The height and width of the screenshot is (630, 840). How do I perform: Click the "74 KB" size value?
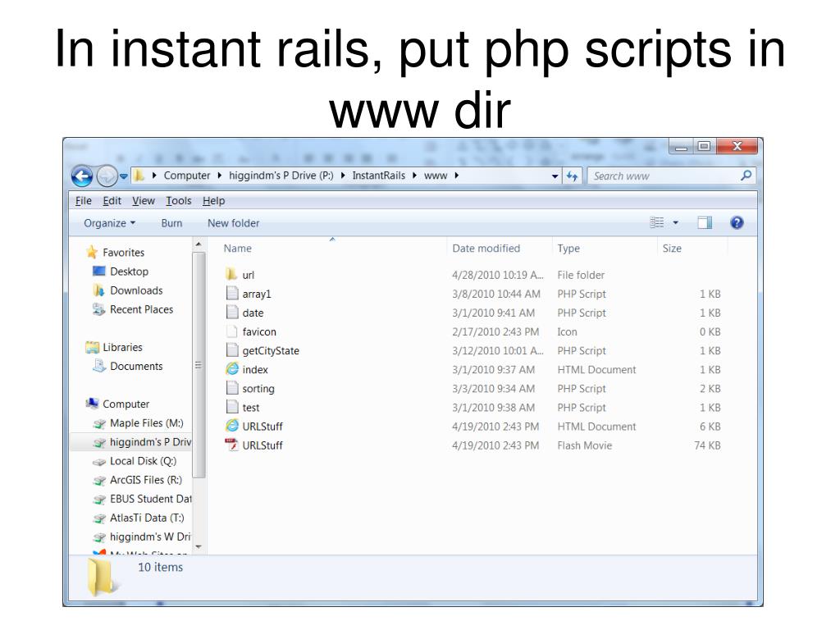coord(707,445)
